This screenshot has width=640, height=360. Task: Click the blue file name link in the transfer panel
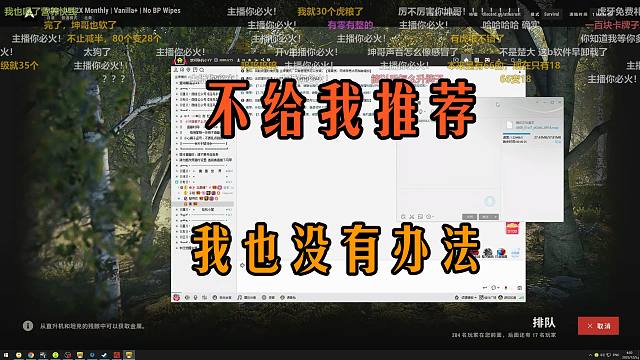coord(537,127)
